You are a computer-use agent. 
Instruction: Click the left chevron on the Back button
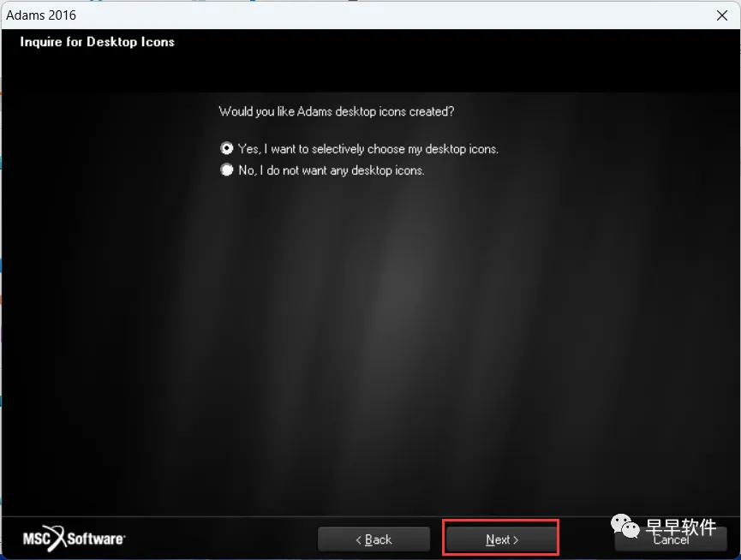pos(358,539)
